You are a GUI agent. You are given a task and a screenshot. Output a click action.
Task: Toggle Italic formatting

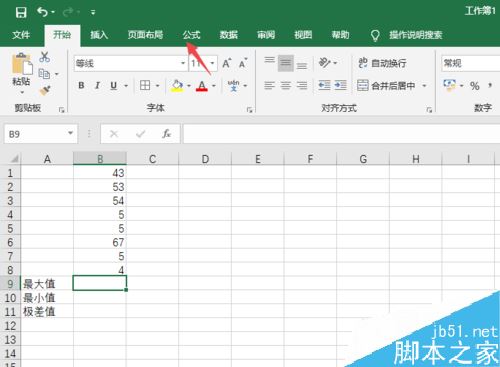[x=97, y=86]
